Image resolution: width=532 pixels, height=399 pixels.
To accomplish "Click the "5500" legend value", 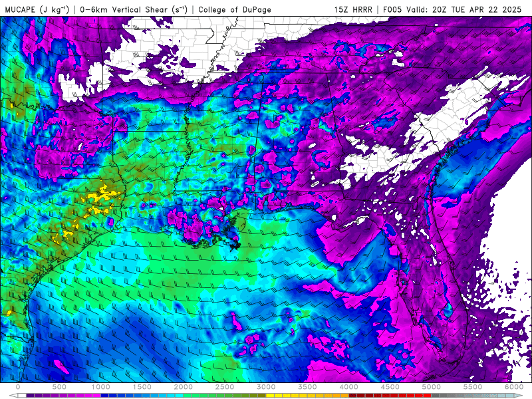I will [x=473, y=387].
